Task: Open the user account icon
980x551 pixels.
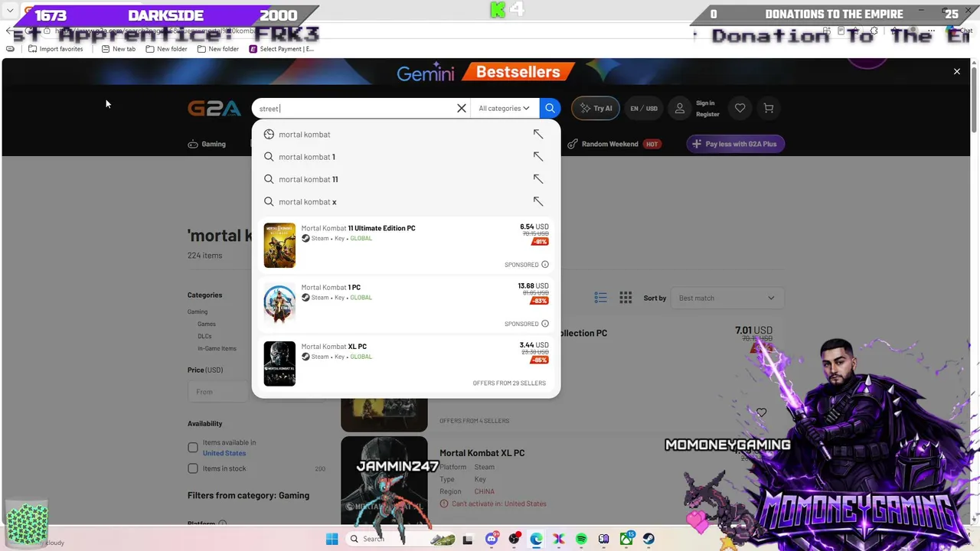Action: [679, 109]
